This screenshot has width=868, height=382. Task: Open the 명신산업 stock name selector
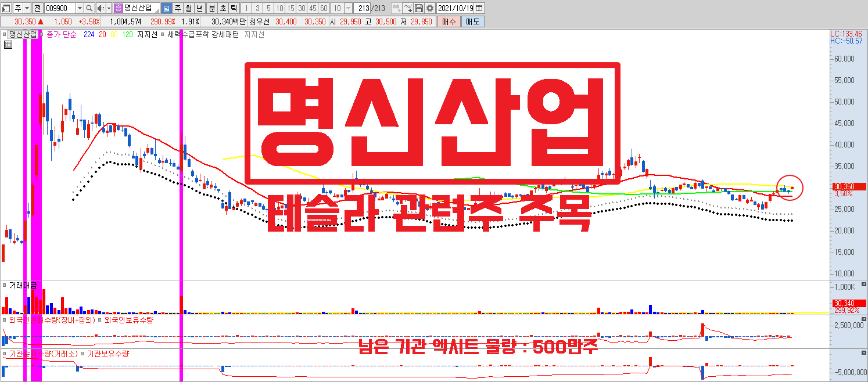pyautogui.click(x=139, y=9)
